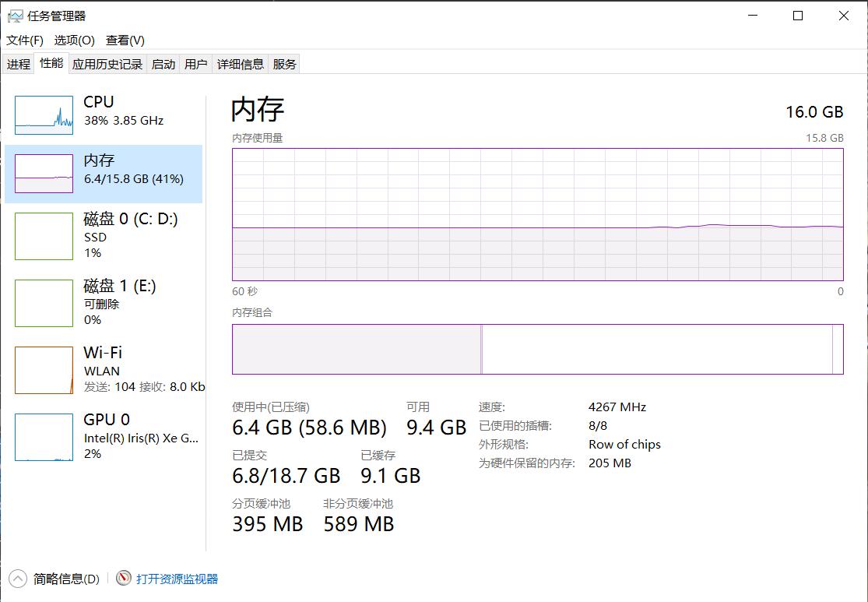The image size is (868, 602).
Task: Click the Task Manager title bar icon
Action: 15,16
